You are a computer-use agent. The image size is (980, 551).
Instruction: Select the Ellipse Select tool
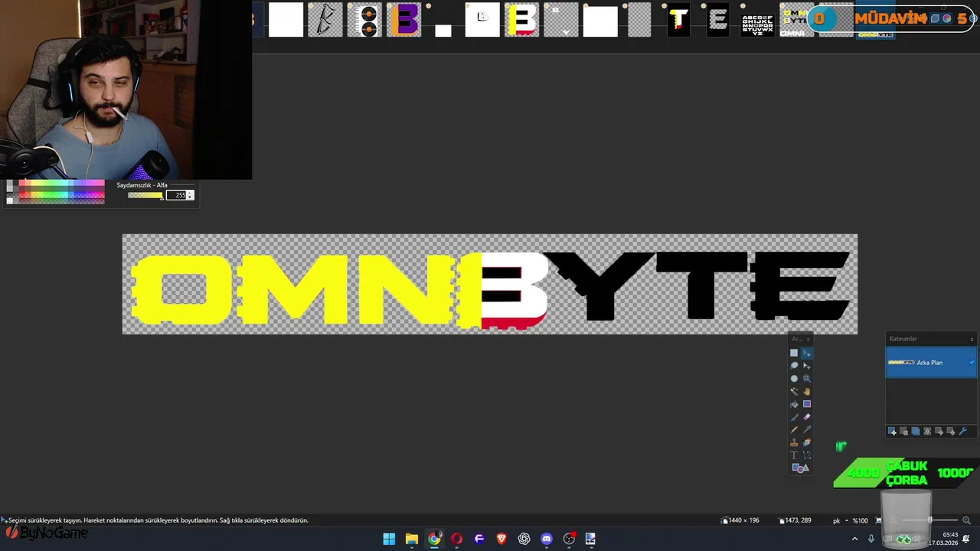click(794, 378)
